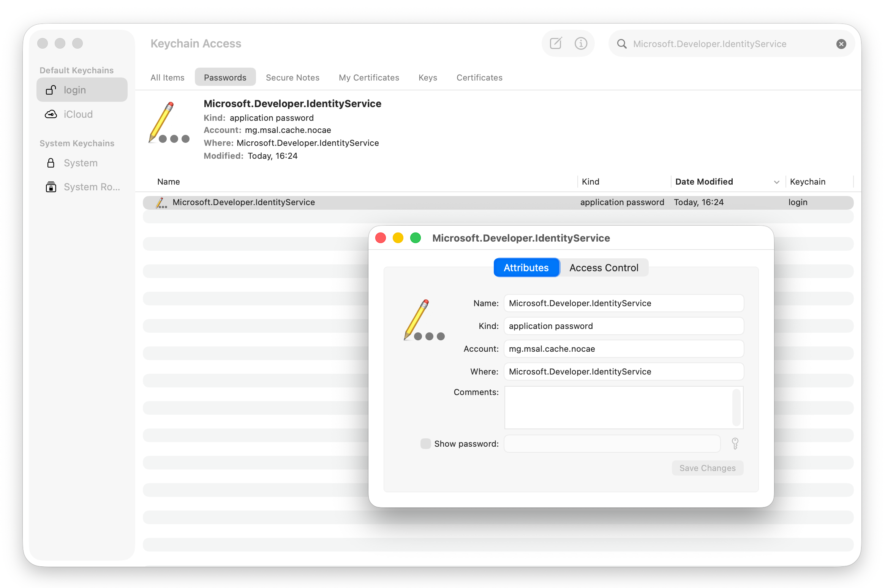Switch to the My Certificates tab
This screenshot has height=588, width=885.
tap(369, 77)
